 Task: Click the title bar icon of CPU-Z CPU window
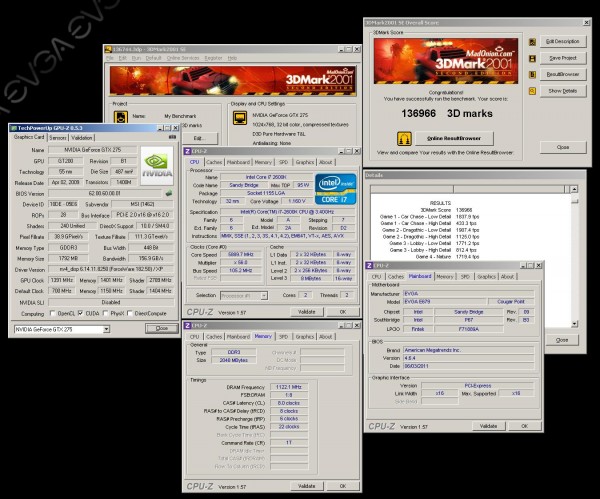188,151
